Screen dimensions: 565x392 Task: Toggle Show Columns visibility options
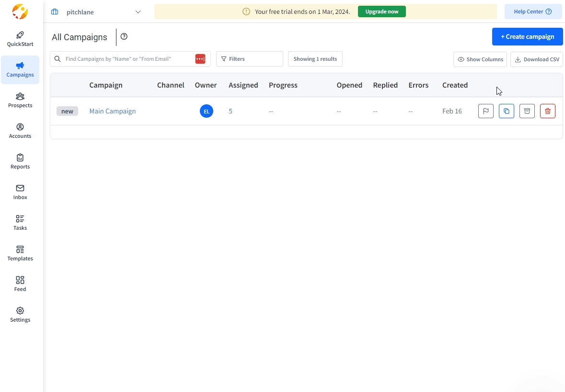click(x=480, y=59)
